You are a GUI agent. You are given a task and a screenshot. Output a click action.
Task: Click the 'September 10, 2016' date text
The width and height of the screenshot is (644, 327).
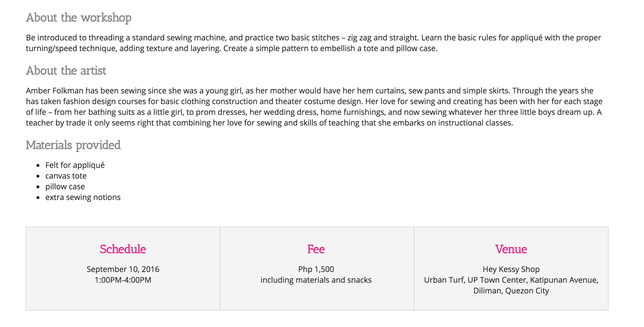pos(123,269)
